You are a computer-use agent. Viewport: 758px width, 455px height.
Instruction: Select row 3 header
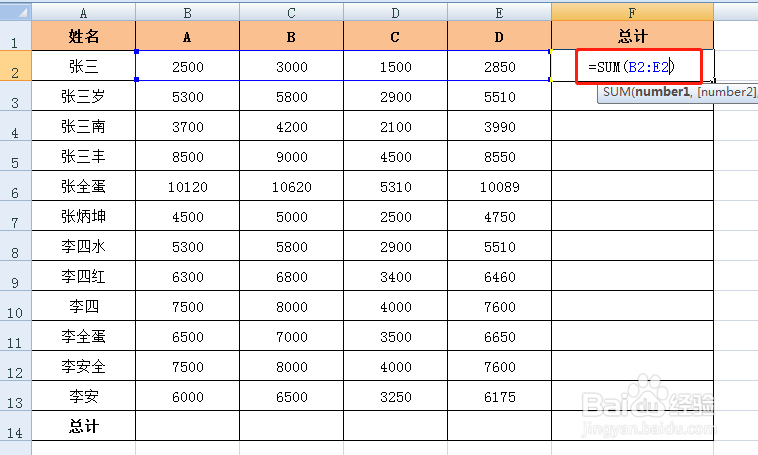click(15, 96)
